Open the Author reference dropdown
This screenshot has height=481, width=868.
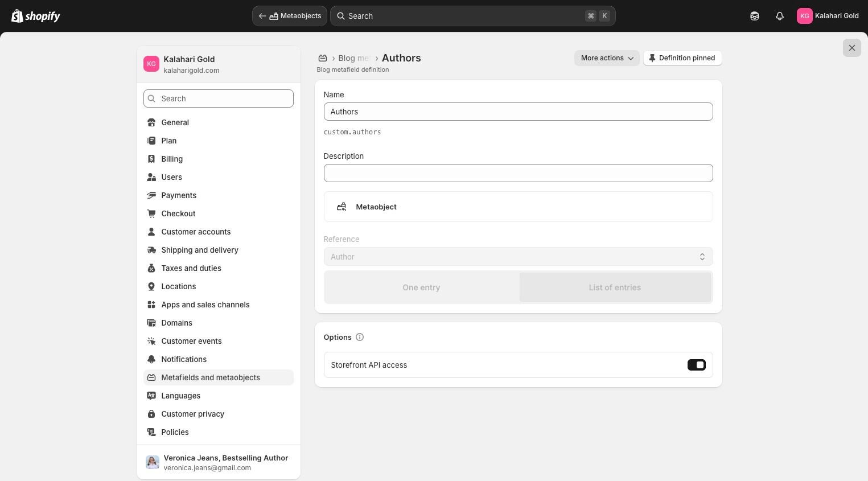[x=518, y=257]
